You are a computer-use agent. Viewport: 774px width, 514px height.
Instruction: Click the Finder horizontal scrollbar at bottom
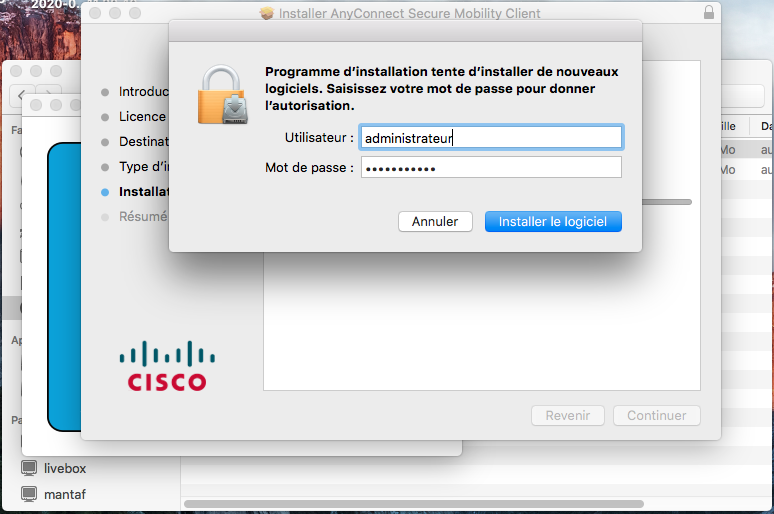414,504
